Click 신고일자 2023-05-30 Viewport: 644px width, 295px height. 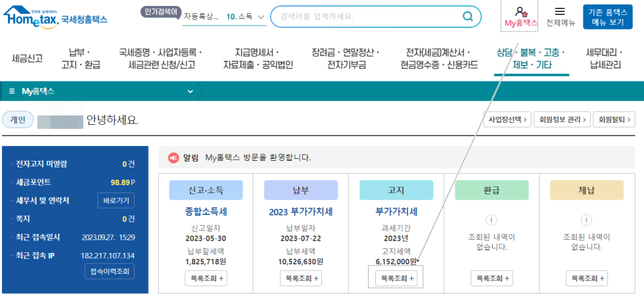[206, 239]
